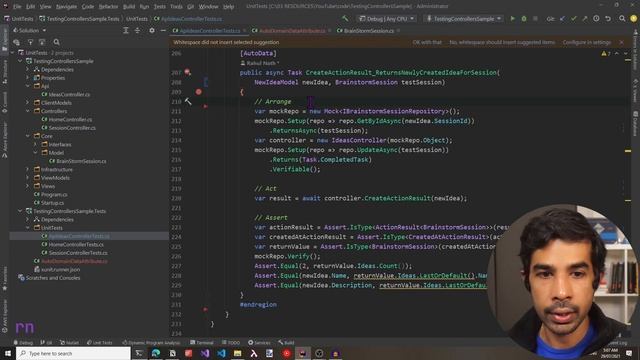Open Visual Studio Code from the taskbar

[x=221, y=353]
